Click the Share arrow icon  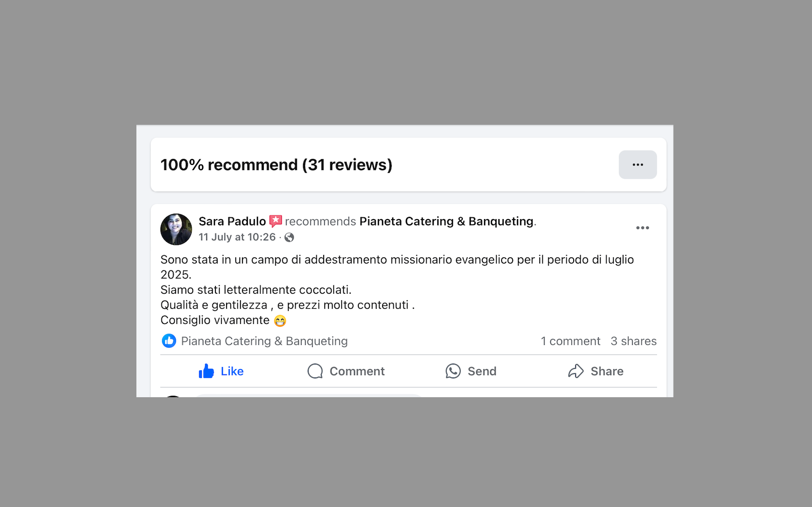[x=576, y=371]
